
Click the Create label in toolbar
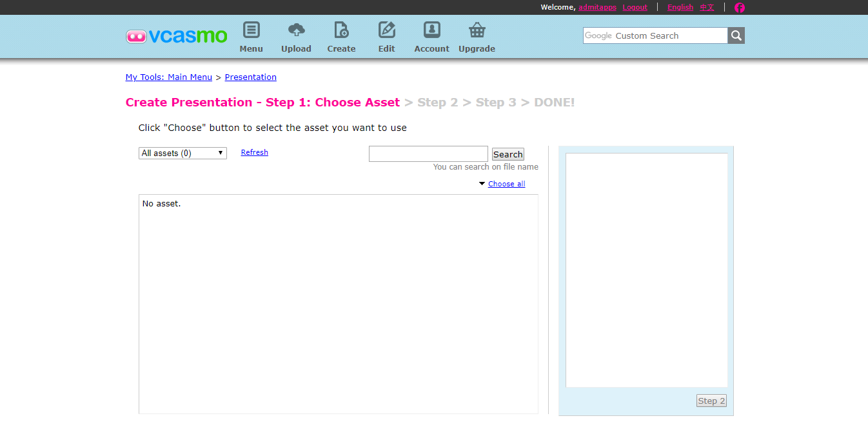(x=341, y=49)
